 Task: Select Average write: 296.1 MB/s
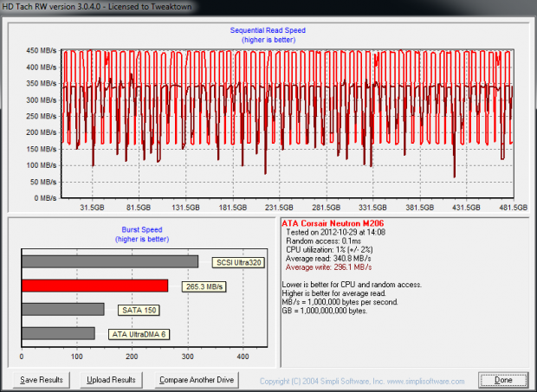pos(328,267)
